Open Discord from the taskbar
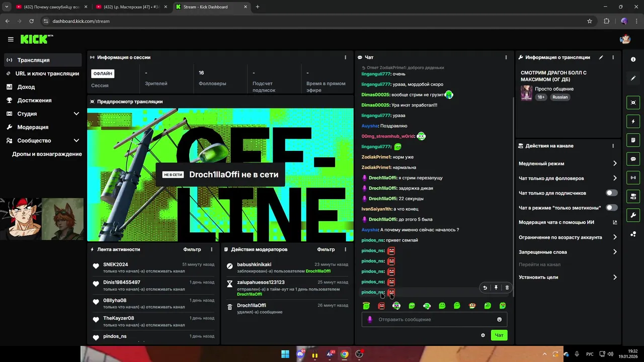The image size is (644, 362). coord(300,354)
